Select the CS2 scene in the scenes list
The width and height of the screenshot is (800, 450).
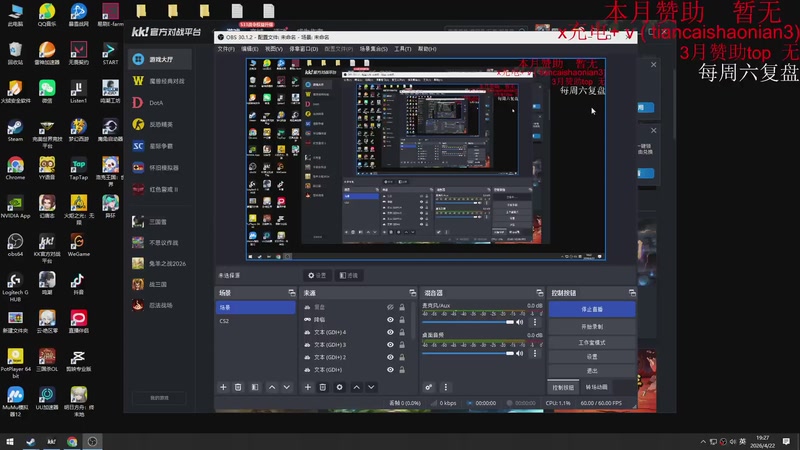[256, 321]
